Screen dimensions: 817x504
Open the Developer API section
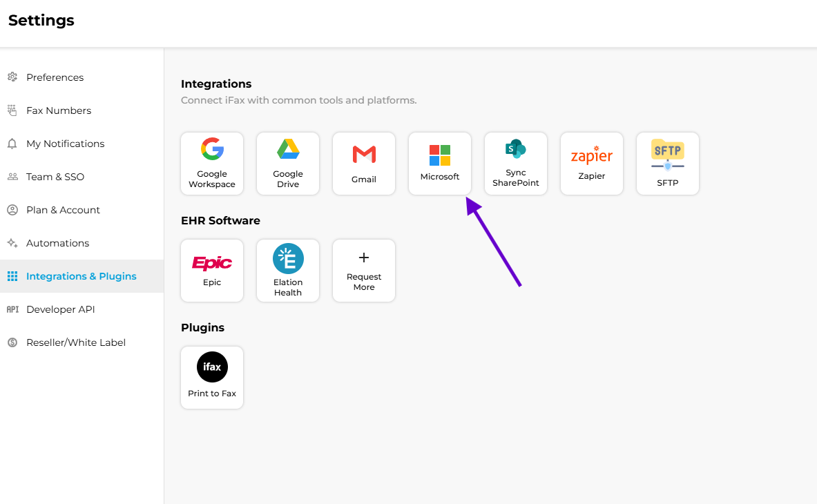[x=60, y=309]
